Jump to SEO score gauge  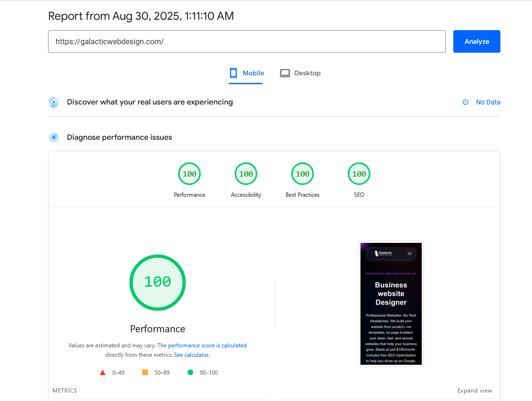(359, 174)
